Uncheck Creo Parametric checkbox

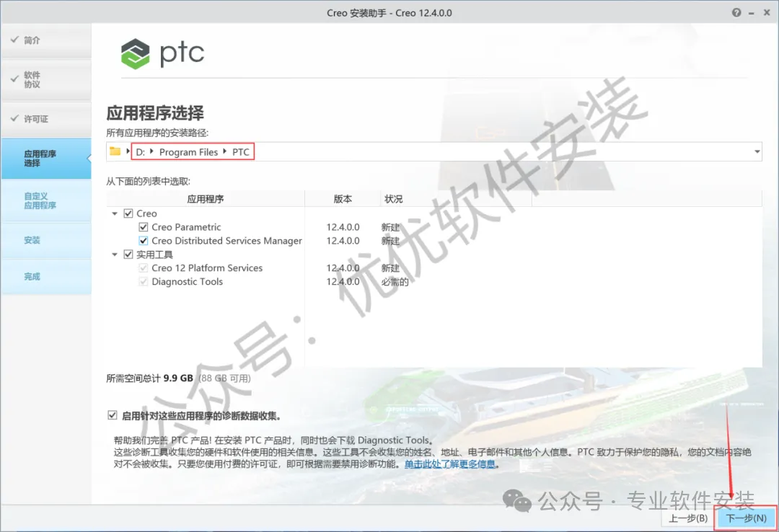point(144,227)
